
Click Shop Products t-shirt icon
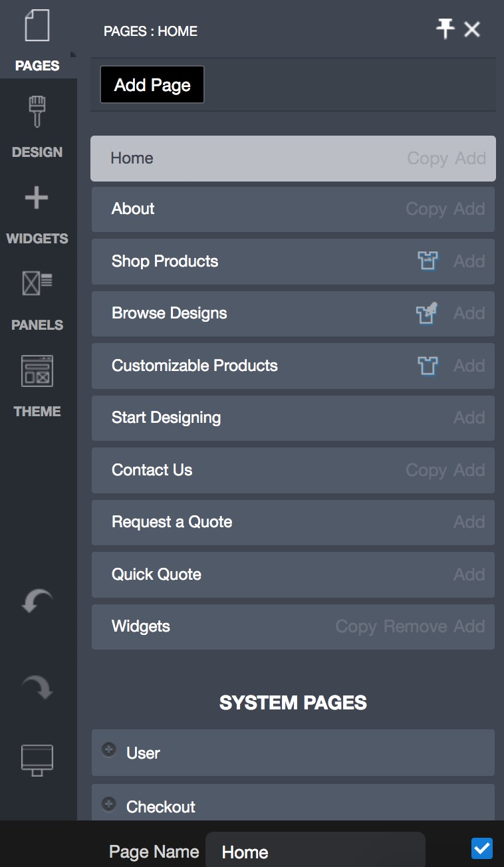pyautogui.click(x=428, y=261)
